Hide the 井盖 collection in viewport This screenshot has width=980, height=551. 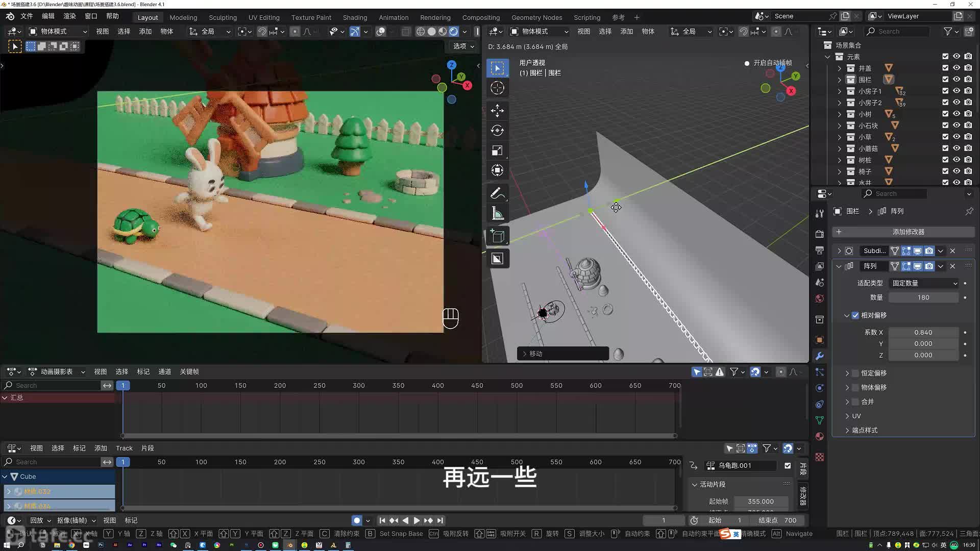(957, 68)
